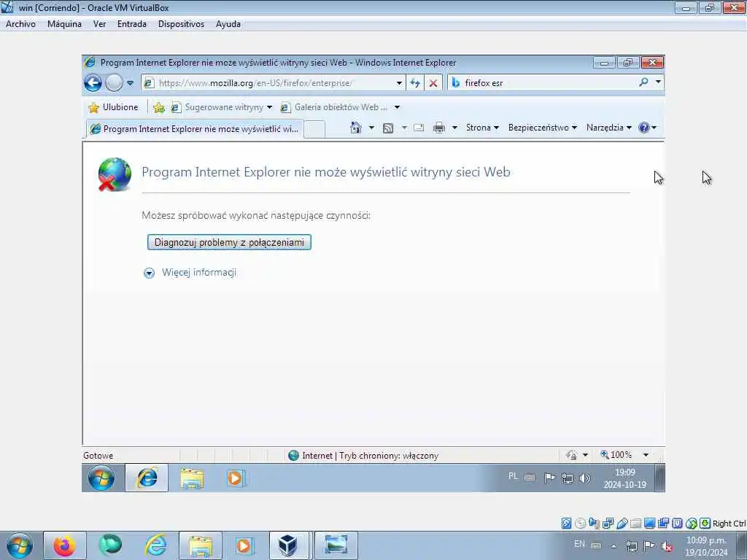The height and width of the screenshot is (560, 747).
Task: Open host Start orb
Action: (19, 545)
